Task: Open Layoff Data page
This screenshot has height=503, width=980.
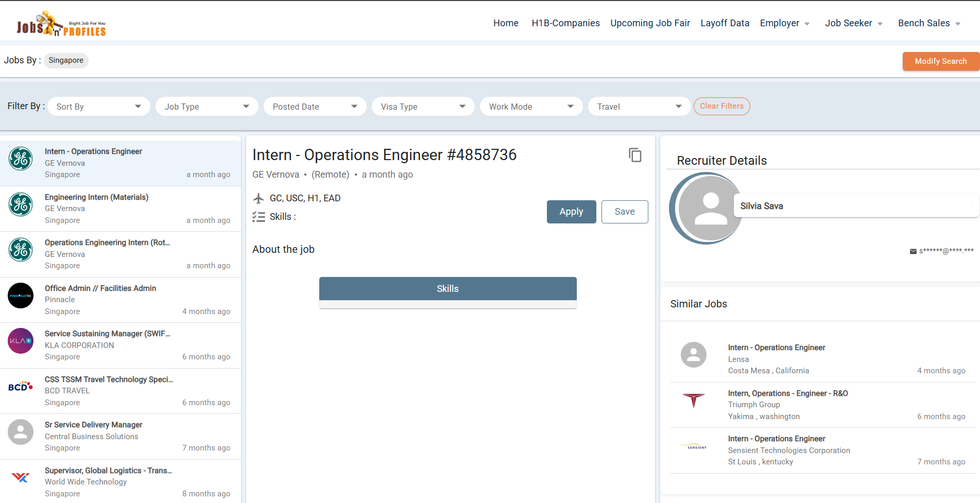Action: coord(725,23)
